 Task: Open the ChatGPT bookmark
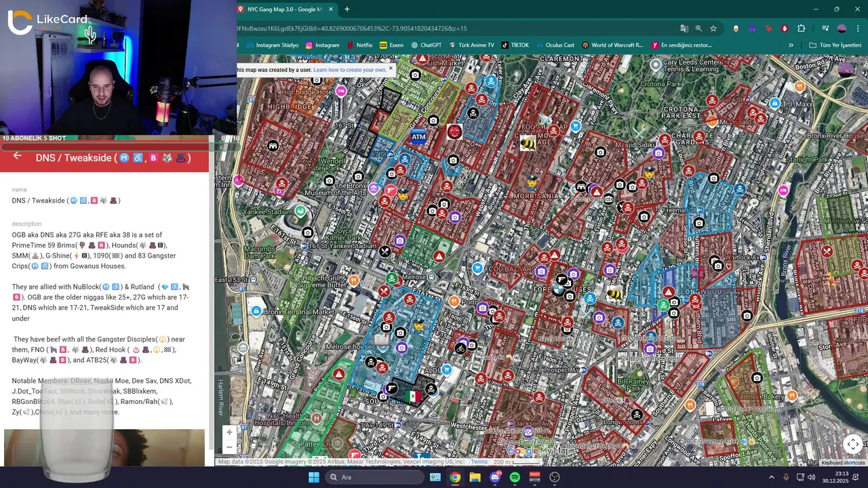tap(426, 45)
